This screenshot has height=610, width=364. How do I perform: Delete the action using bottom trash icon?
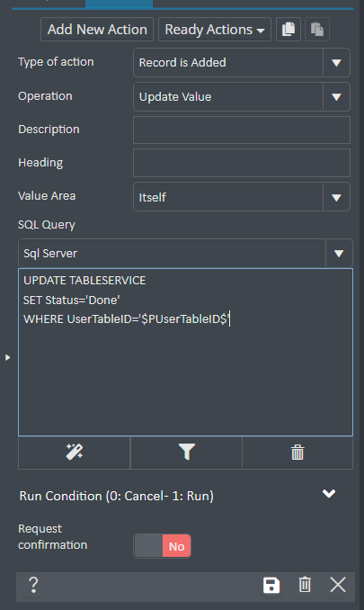(x=305, y=585)
